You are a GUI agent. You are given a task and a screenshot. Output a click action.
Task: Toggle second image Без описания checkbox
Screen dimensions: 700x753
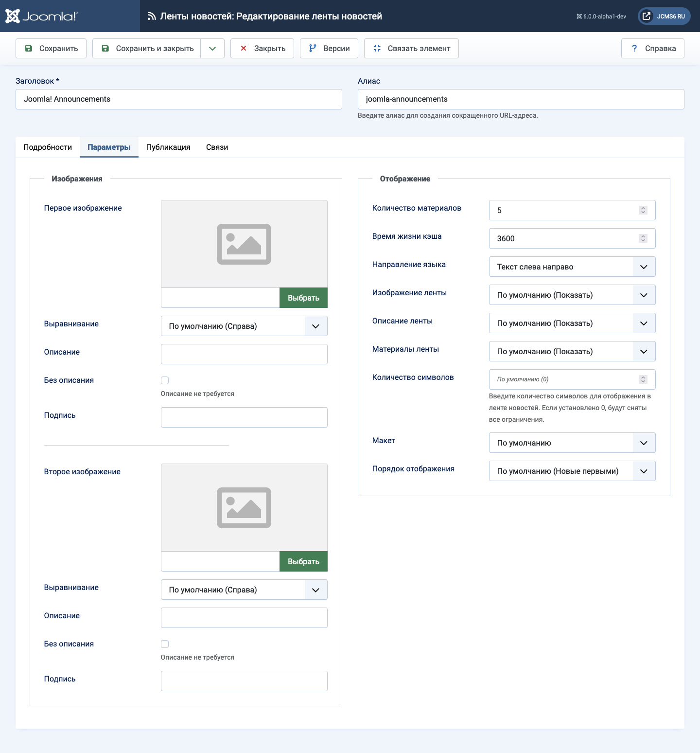[165, 644]
